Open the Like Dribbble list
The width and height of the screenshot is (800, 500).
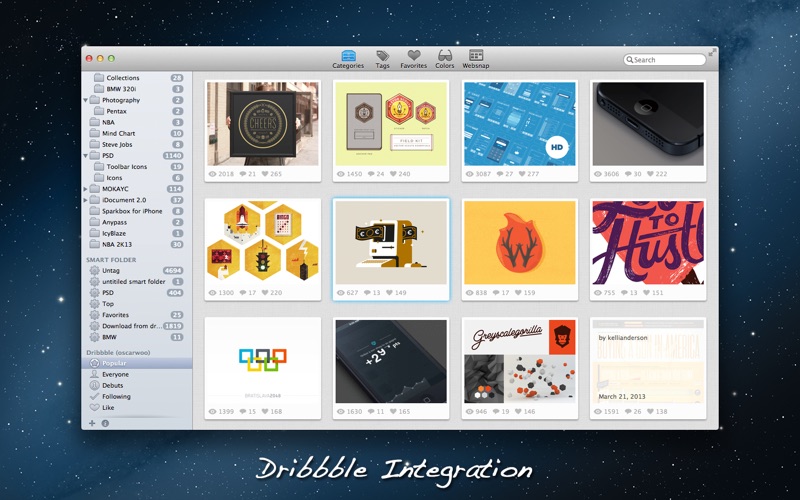(109, 407)
